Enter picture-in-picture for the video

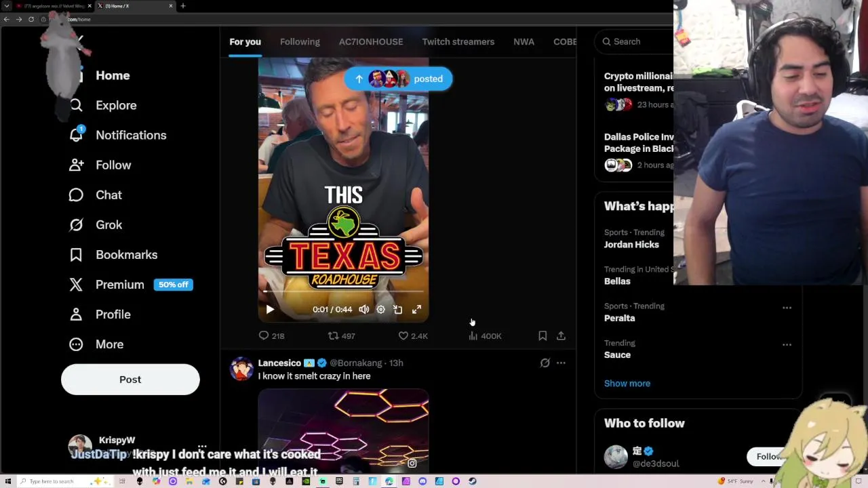(398, 309)
